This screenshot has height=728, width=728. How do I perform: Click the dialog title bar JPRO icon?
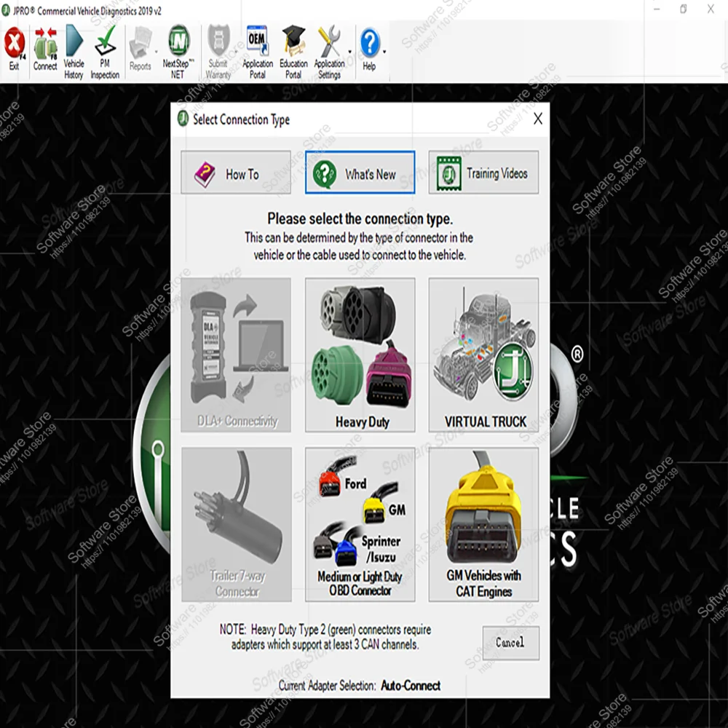click(x=183, y=119)
